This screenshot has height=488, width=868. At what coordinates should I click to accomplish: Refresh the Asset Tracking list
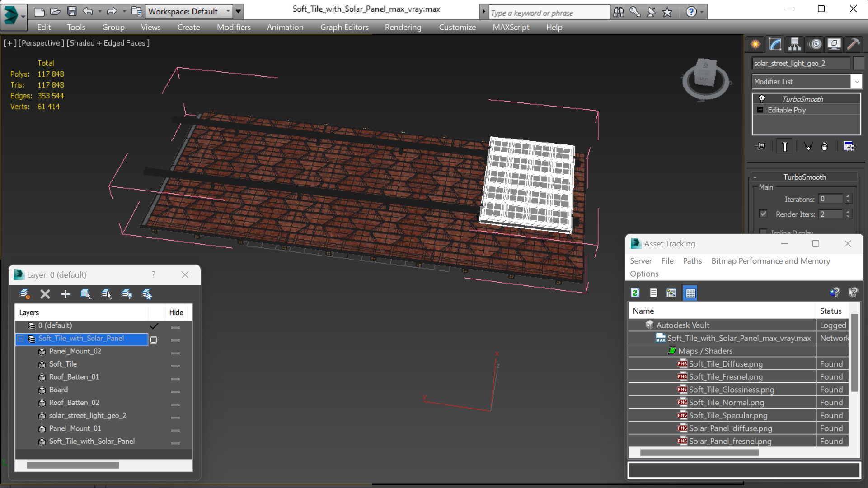click(x=635, y=293)
